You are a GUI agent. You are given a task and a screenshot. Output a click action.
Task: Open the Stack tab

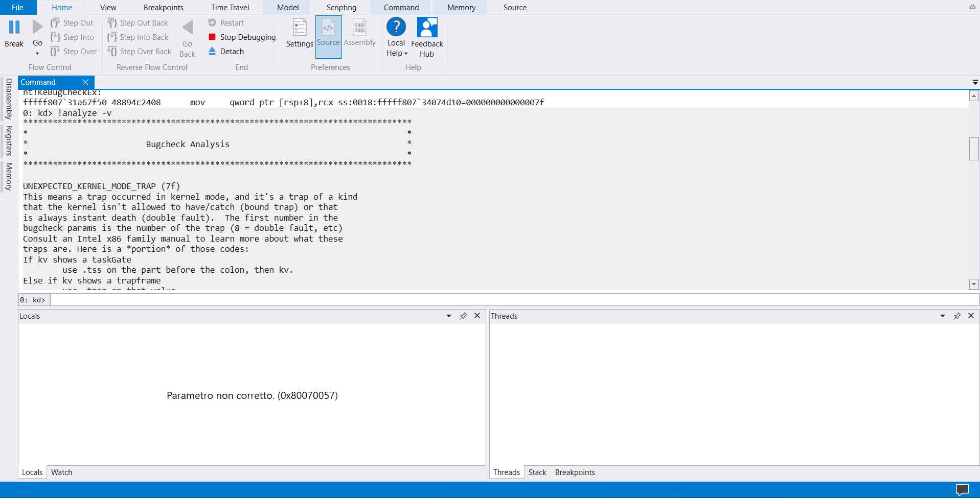pos(537,472)
